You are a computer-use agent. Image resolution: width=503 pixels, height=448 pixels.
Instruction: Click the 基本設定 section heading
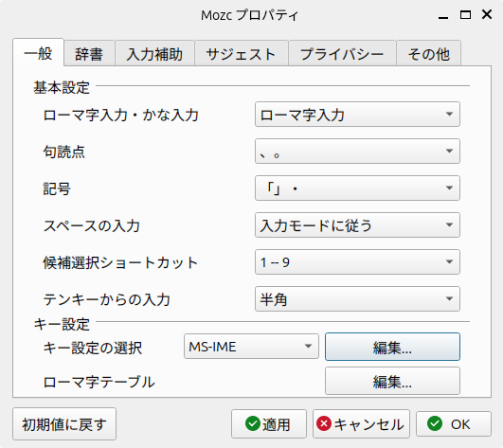62,87
